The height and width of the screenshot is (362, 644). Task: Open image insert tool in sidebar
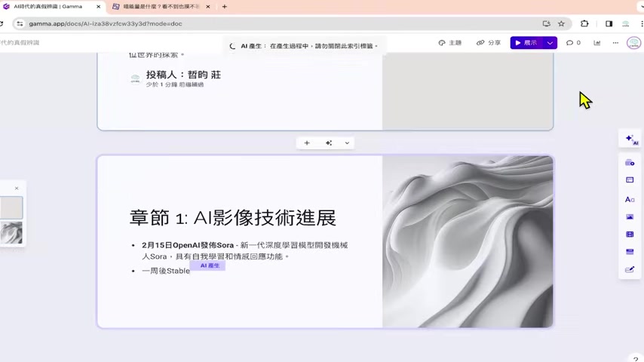pyautogui.click(x=630, y=217)
